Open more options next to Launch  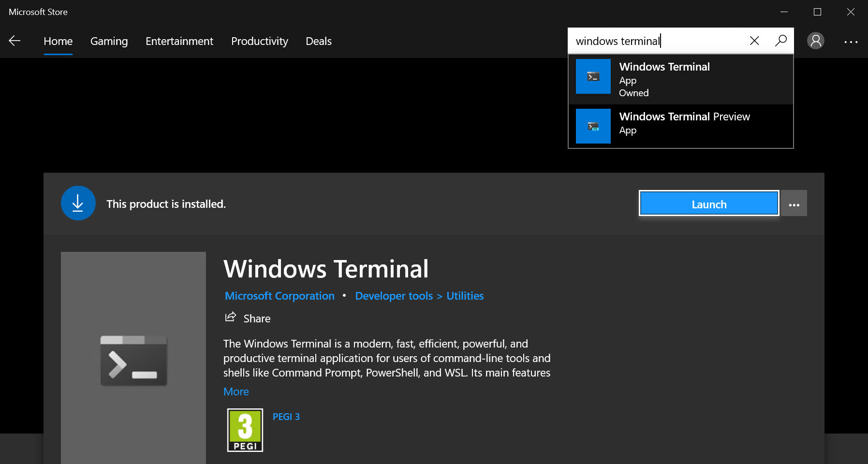click(x=794, y=203)
